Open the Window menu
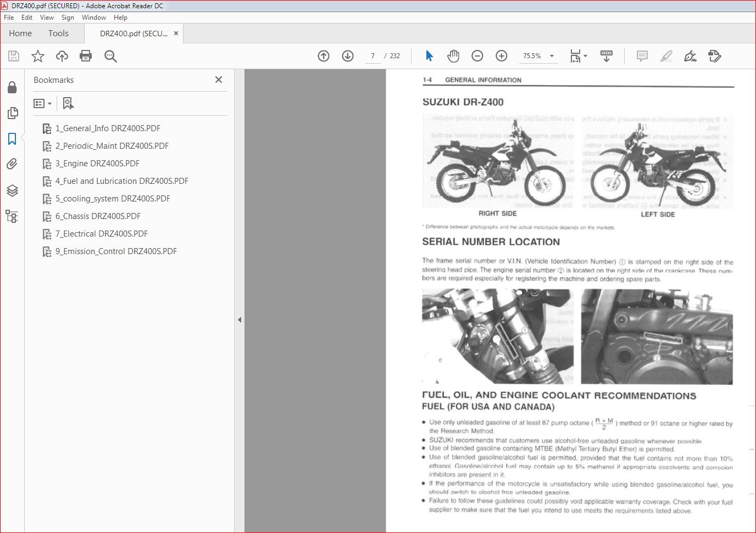This screenshot has height=533, width=756. [x=94, y=18]
